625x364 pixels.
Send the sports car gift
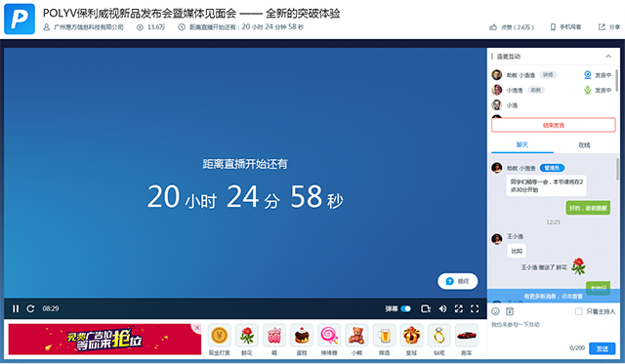(467, 336)
